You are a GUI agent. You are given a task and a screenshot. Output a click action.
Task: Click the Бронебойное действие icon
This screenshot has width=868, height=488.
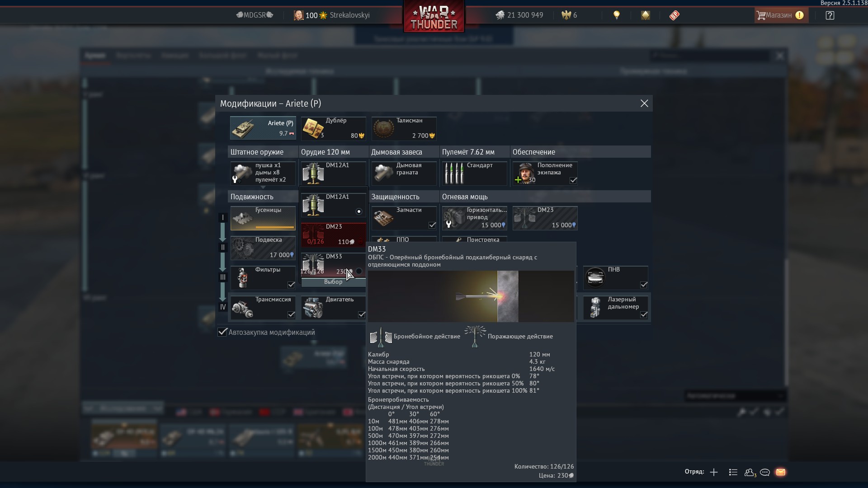click(381, 337)
